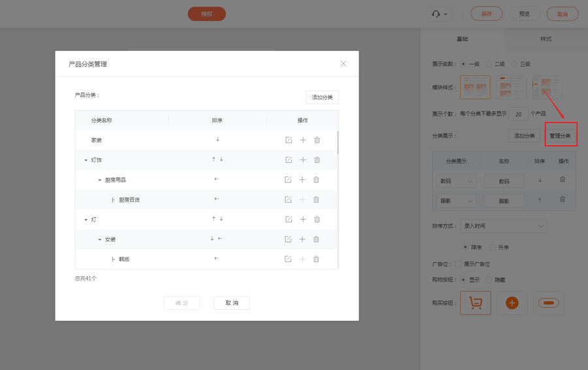Click the edit icon for 韩版 row
Viewport: 588px width, 370px height.
click(x=288, y=259)
